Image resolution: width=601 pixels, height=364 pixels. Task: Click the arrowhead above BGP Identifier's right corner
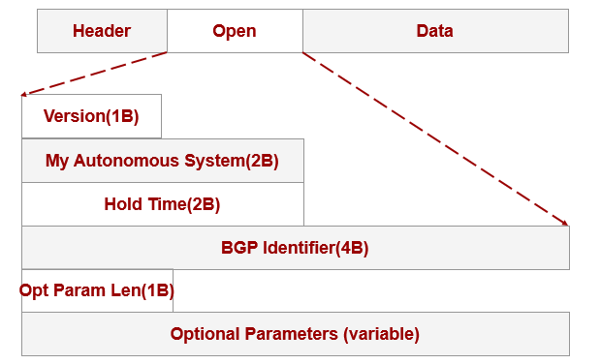tap(565, 224)
